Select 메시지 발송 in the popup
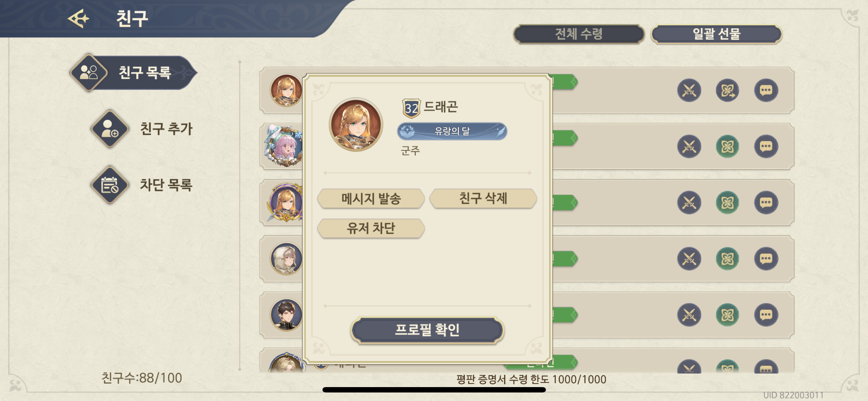Viewport: 868px width, 401px height. point(371,199)
